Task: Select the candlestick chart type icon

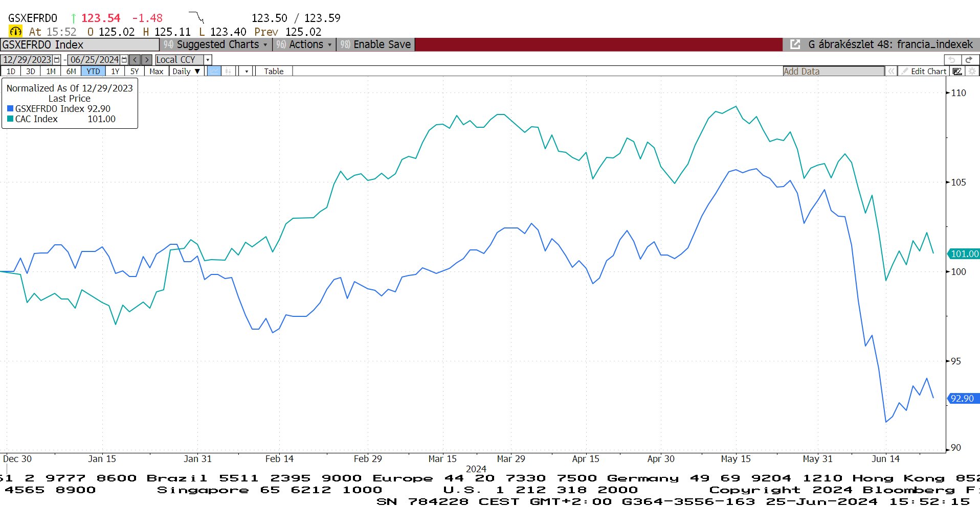Action: click(228, 72)
